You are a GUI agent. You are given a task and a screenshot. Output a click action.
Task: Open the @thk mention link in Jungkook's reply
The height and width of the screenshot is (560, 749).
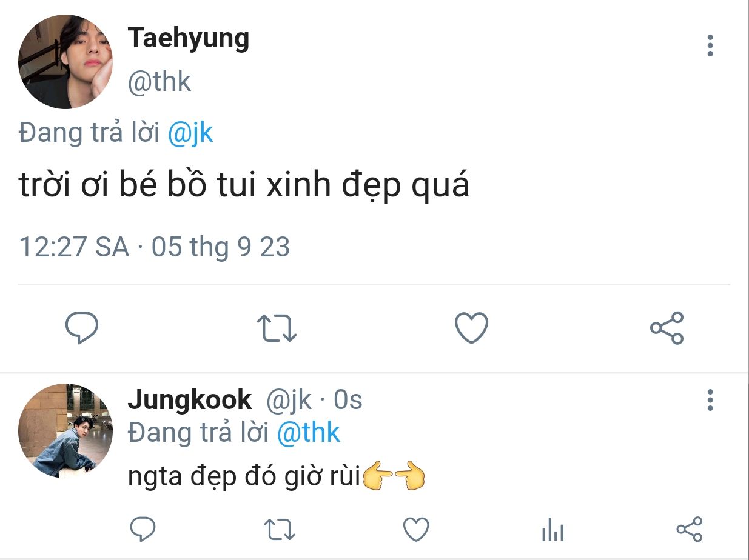(309, 433)
